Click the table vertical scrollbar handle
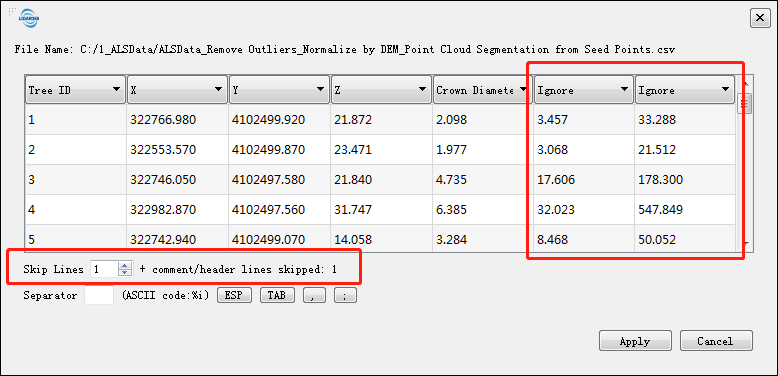 click(744, 104)
